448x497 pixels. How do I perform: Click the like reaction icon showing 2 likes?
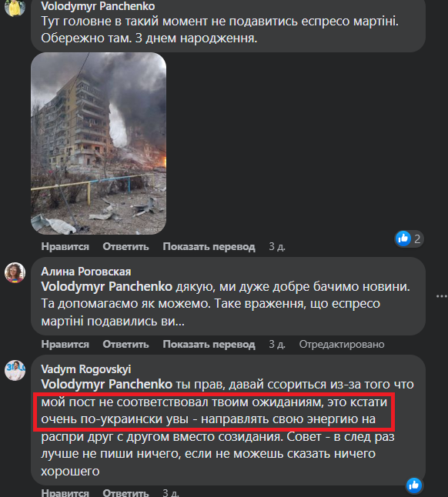(403, 238)
